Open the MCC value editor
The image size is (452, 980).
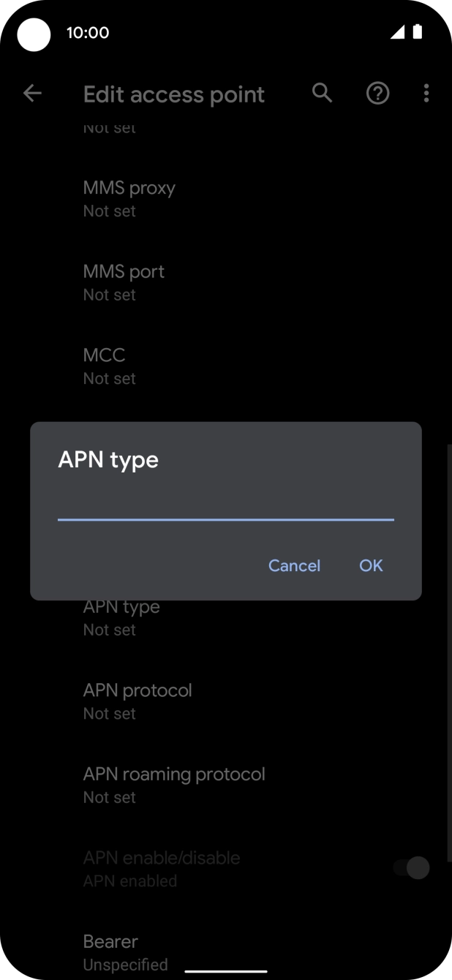[105, 366]
